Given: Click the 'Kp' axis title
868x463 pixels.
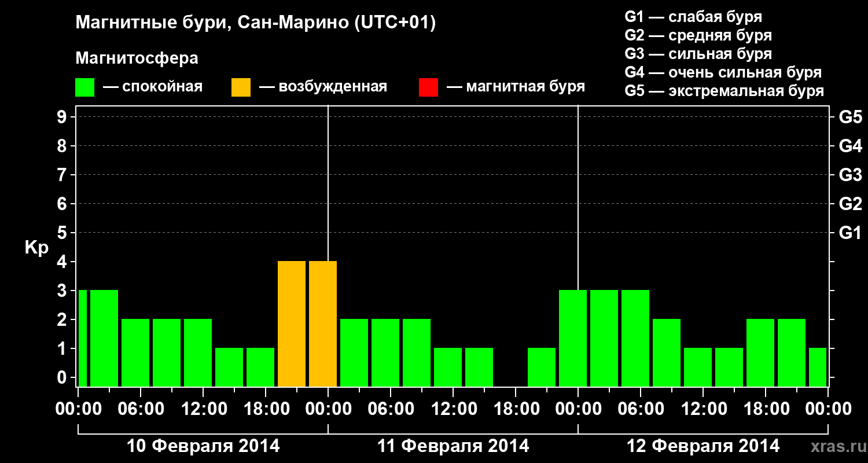Looking at the screenshot, I should [x=36, y=248].
